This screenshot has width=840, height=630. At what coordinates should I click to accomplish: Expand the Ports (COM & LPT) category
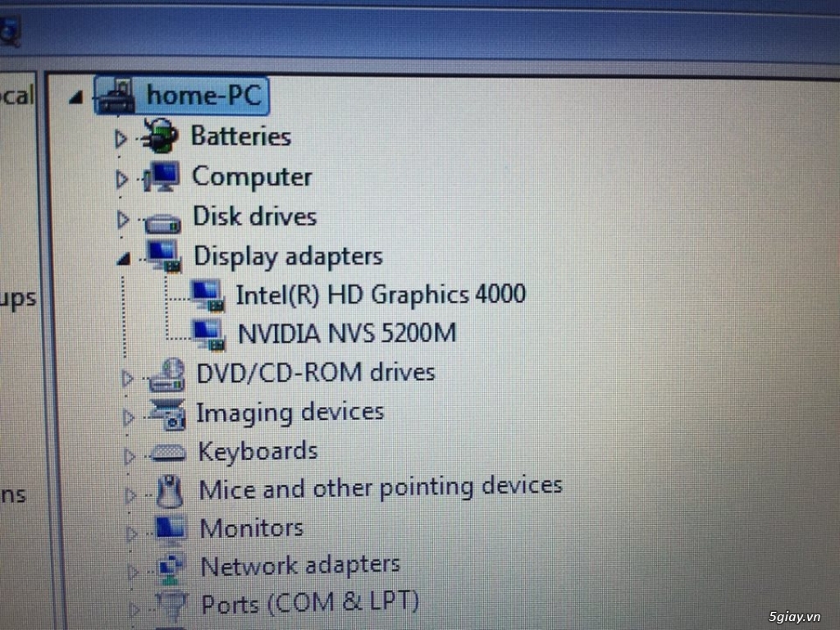[134, 609]
